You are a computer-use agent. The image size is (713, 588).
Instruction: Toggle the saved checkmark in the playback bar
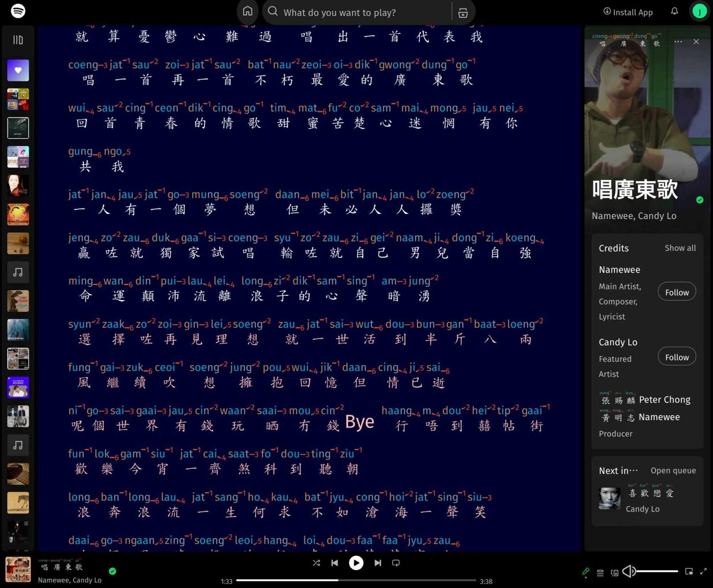tap(113, 571)
